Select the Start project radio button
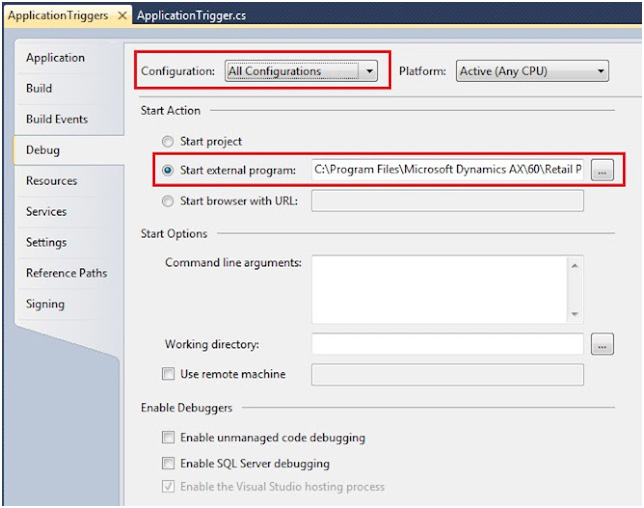The width and height of the screenshot is (644, 508). click(168, 142)
